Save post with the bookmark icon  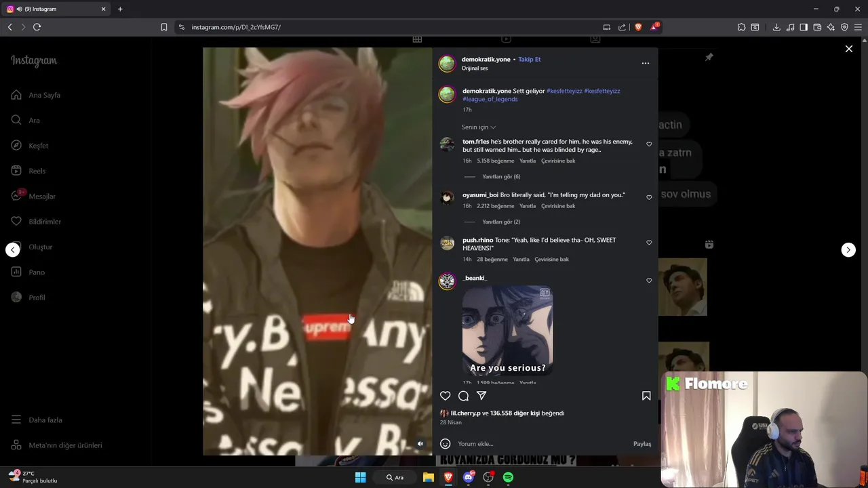(646, 396)
